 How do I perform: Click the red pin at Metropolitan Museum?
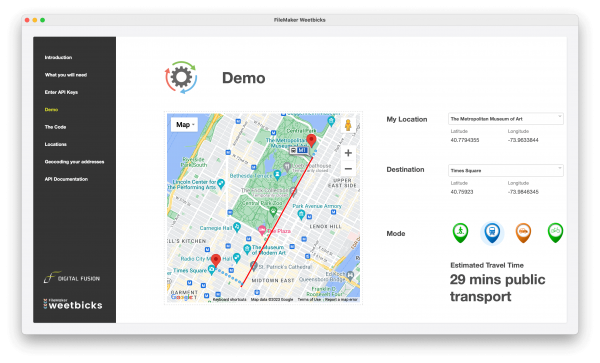tap(311, 140)
